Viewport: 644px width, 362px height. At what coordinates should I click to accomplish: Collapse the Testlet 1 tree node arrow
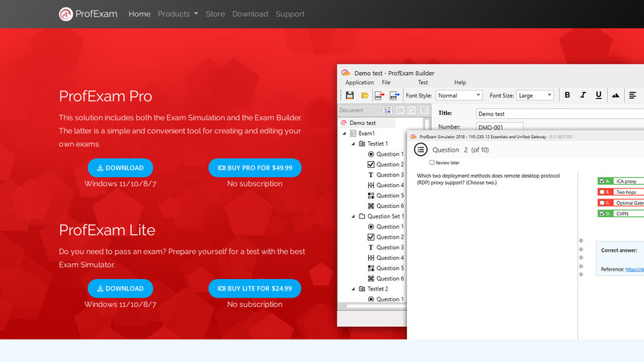353,144
